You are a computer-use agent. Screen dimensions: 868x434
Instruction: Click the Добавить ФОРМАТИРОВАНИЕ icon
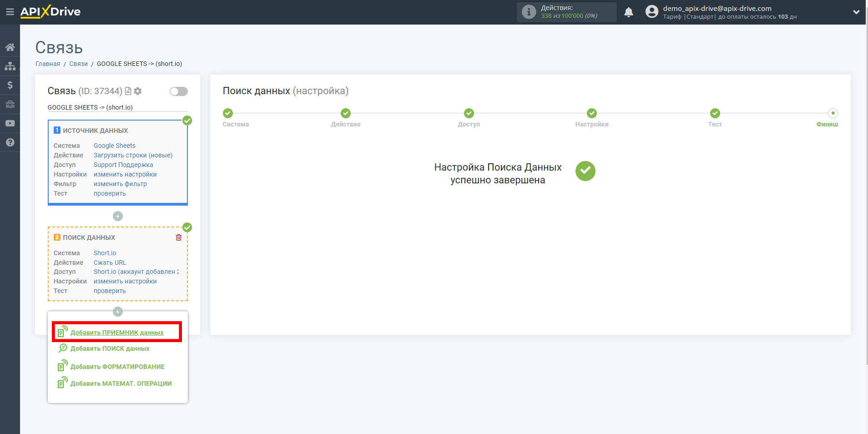click(x=63, y=365)
